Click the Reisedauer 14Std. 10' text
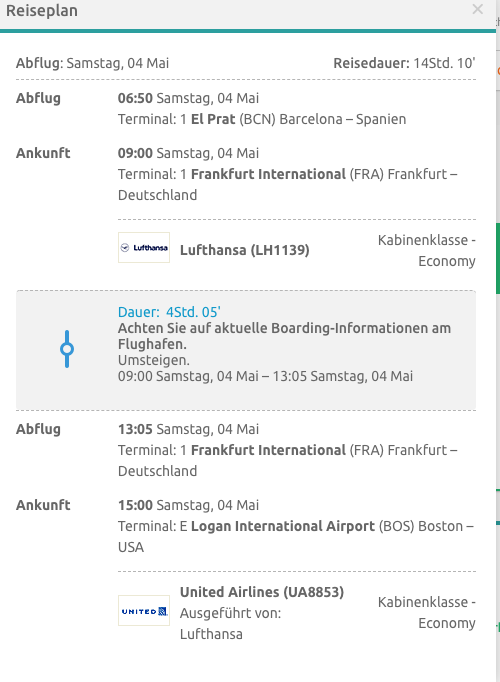The image size is (500, 682). click(404, 63)
